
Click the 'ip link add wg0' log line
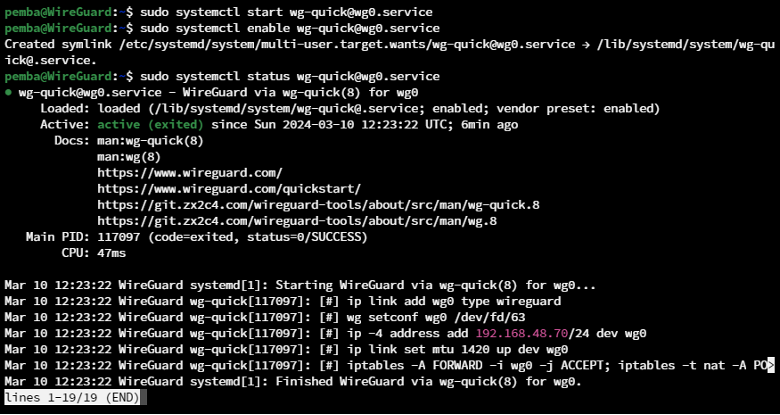point(283,301)
